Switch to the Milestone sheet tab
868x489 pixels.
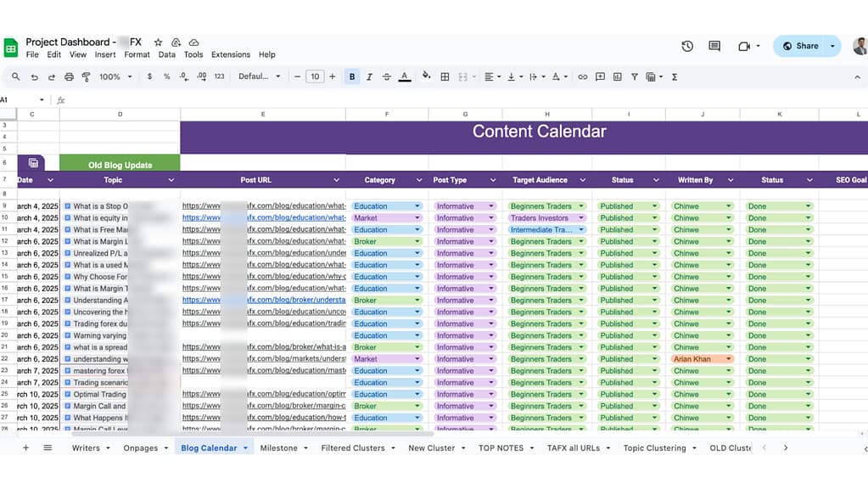coord(280,447)
